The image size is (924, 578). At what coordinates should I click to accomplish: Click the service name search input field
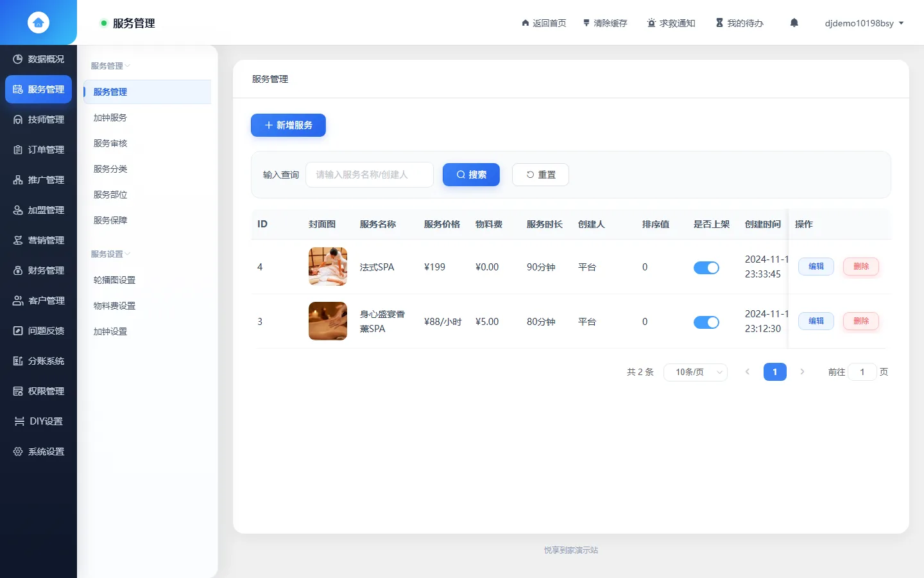coord(370,175)
